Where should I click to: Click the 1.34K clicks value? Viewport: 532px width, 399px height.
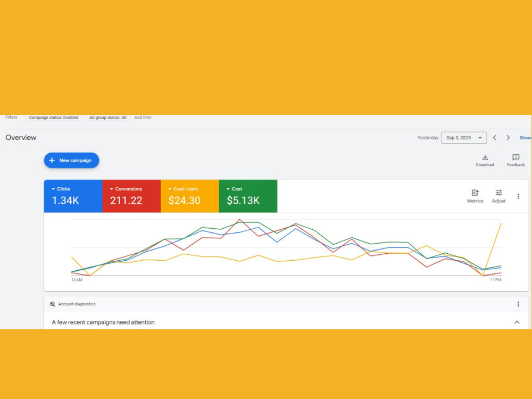click(65, 201)
